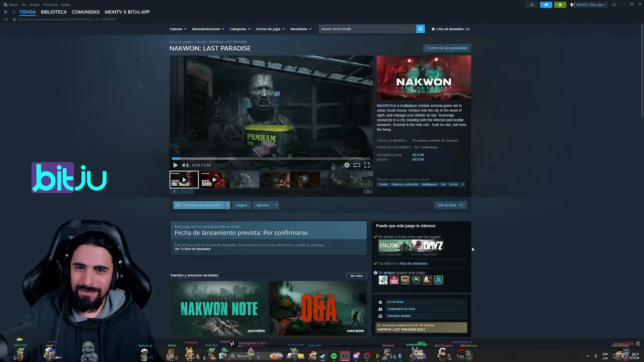The height and width of the screenshot is (362, 644).
Task: Add a tag with the plus button
Action: (462, 185)
